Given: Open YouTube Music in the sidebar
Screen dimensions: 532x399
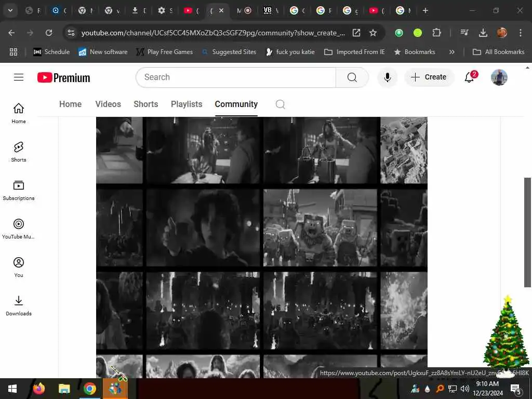Looking at the screenshot, I should [19, 229].
